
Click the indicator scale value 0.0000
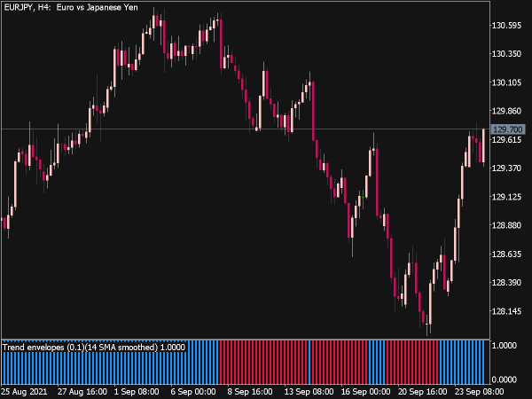(x=505, y=379)
